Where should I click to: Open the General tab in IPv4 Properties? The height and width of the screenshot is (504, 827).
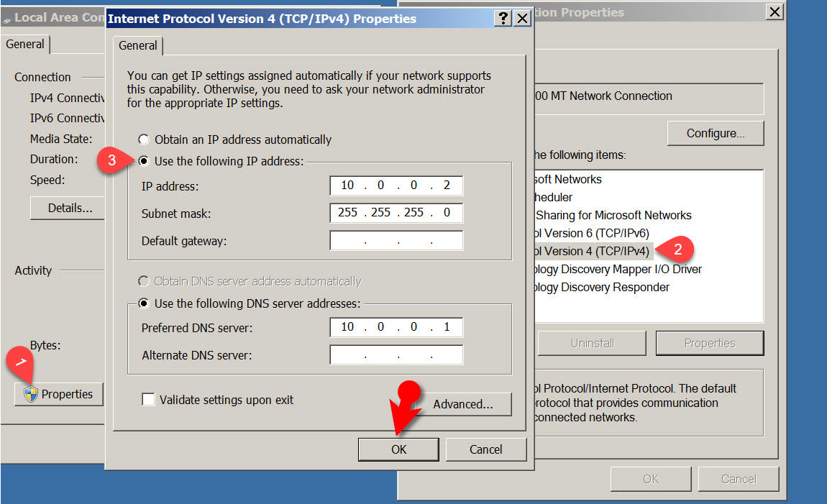137,46
